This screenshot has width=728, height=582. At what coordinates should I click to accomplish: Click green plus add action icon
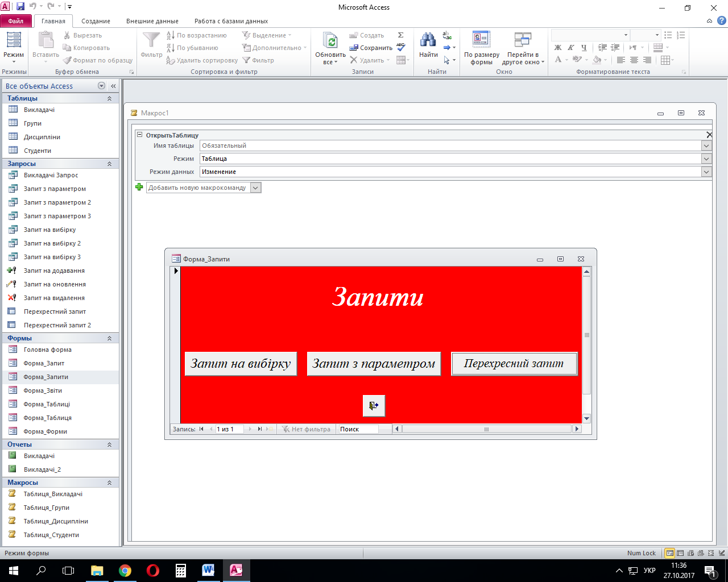pyautogui.click(x=139, y=187)
